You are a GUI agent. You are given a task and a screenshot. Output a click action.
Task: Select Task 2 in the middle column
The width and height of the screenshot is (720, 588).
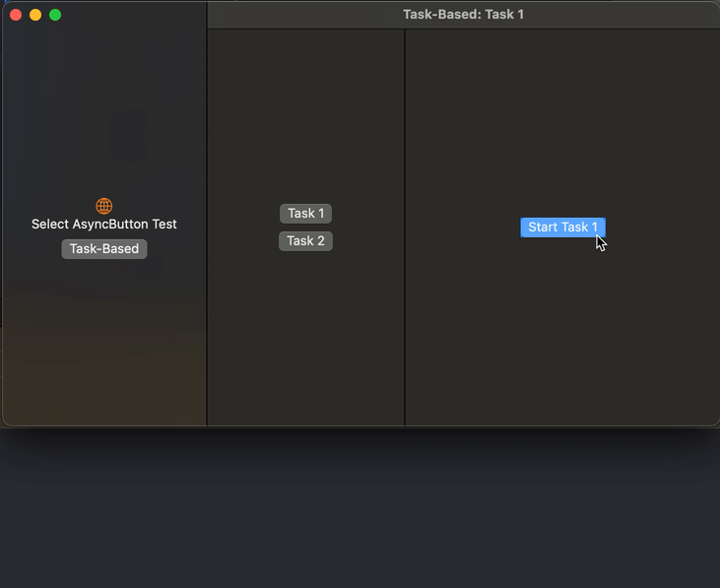tap(305, 241)
